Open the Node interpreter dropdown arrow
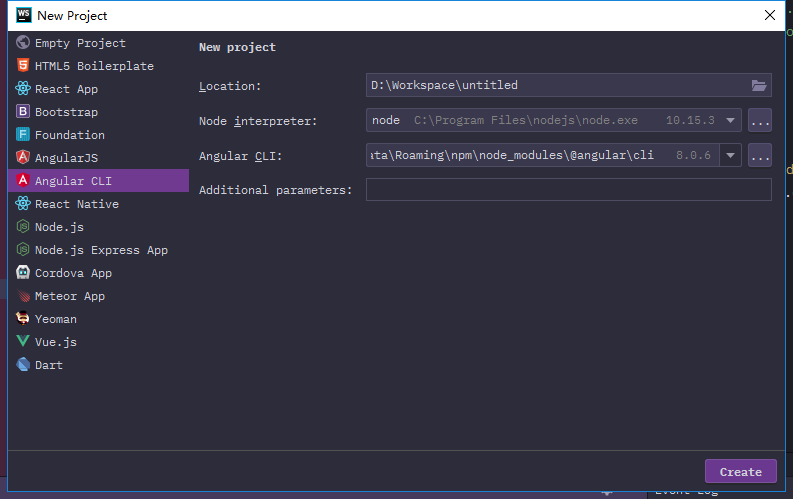This screenshot has height=499, width=793. pos(730,120)
